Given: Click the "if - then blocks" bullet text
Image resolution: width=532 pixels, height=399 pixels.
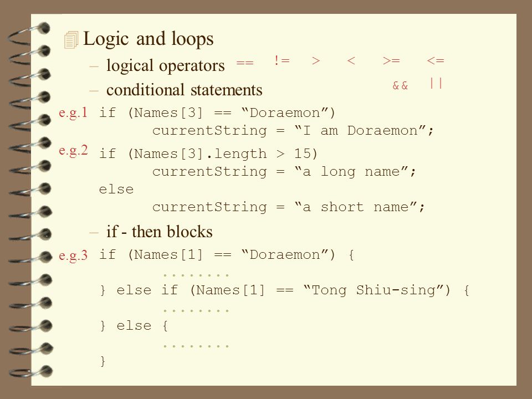Looking at the screenshot, I should coord(160,232).
